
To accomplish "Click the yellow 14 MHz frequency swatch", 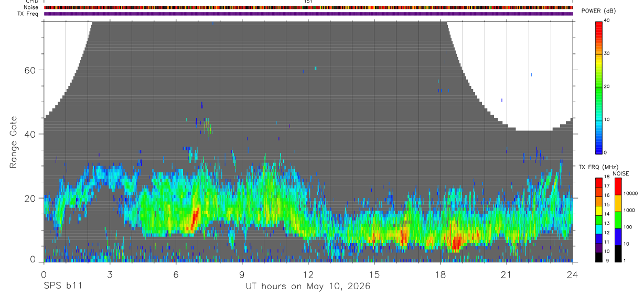I will tap(599, 210).
